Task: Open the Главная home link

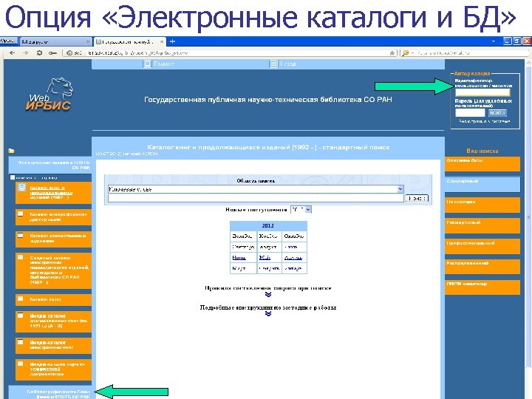Action: (164, 64)
